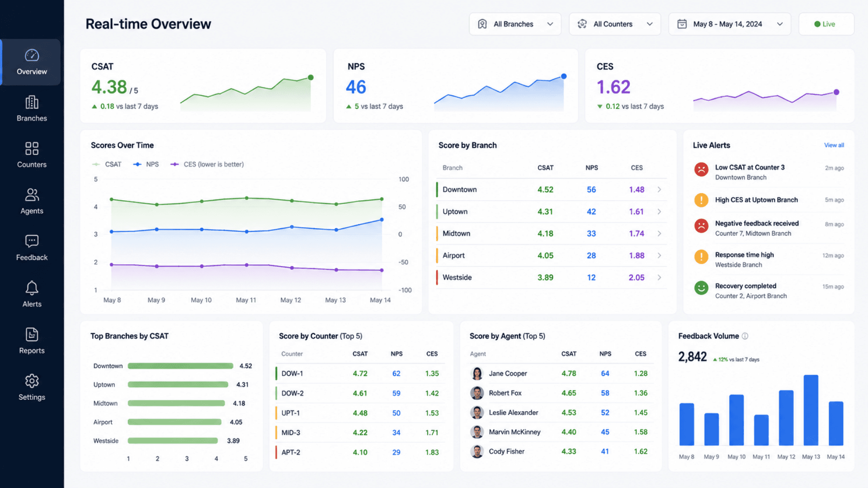This screenshot has height=488, width=868.
Task: Click the Downtown green CSAT bar
Action: (180, 366)
